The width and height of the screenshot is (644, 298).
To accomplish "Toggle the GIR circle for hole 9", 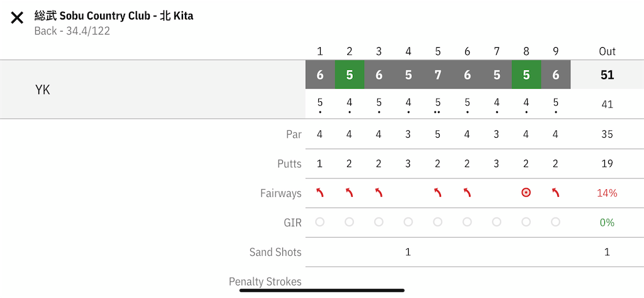I will (555, 222).
